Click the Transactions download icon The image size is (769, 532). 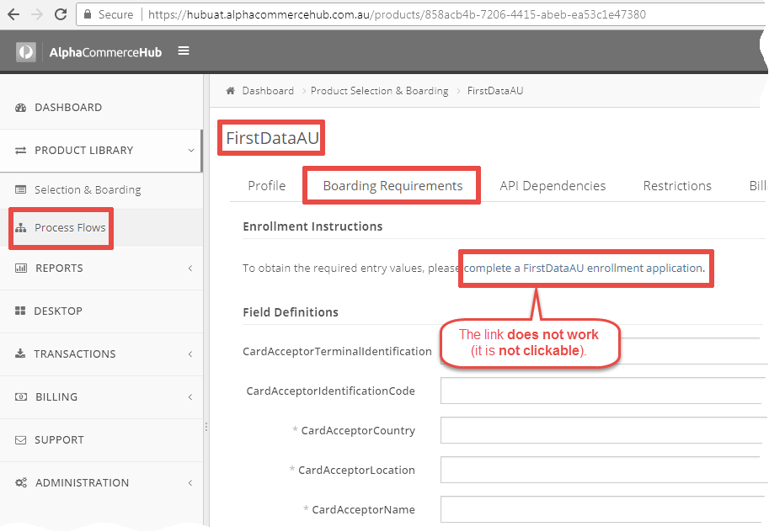[x=20, y=354]
